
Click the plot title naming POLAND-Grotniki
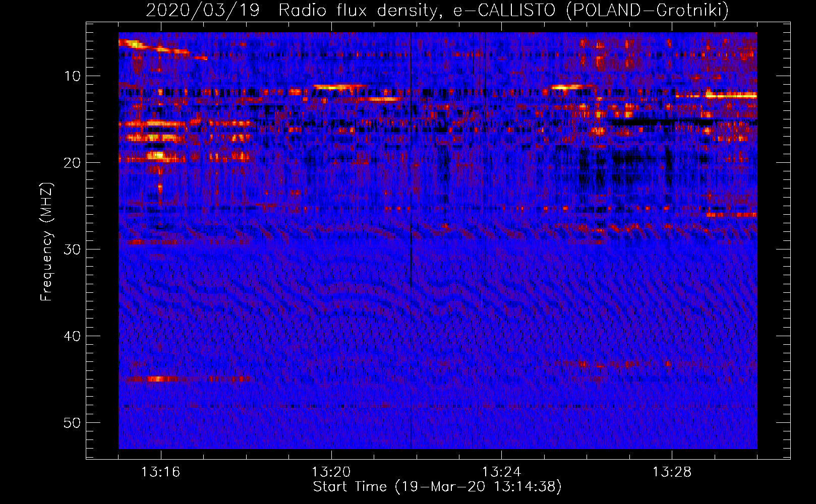pos(437,10)
